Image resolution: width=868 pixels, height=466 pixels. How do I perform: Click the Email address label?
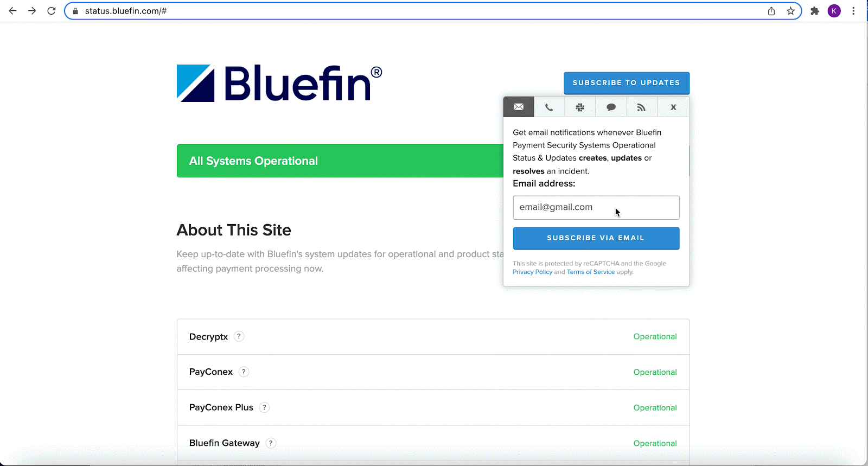tap(544, 183)
